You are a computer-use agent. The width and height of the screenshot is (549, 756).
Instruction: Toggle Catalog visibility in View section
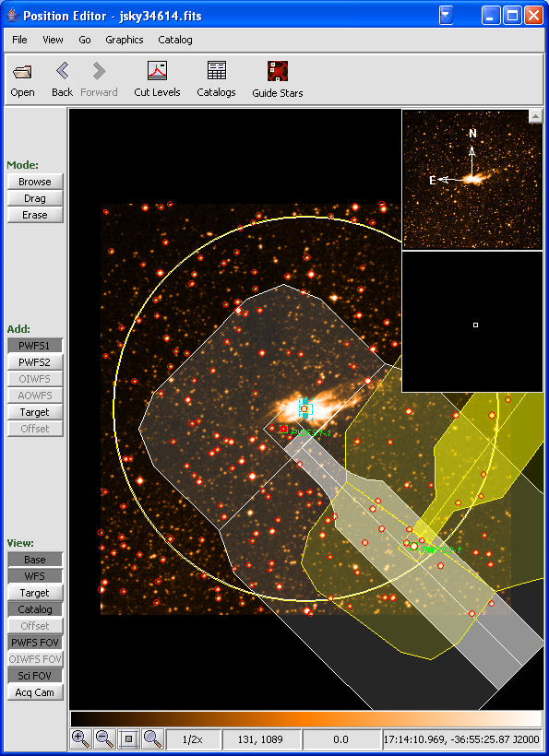[35, 609]
